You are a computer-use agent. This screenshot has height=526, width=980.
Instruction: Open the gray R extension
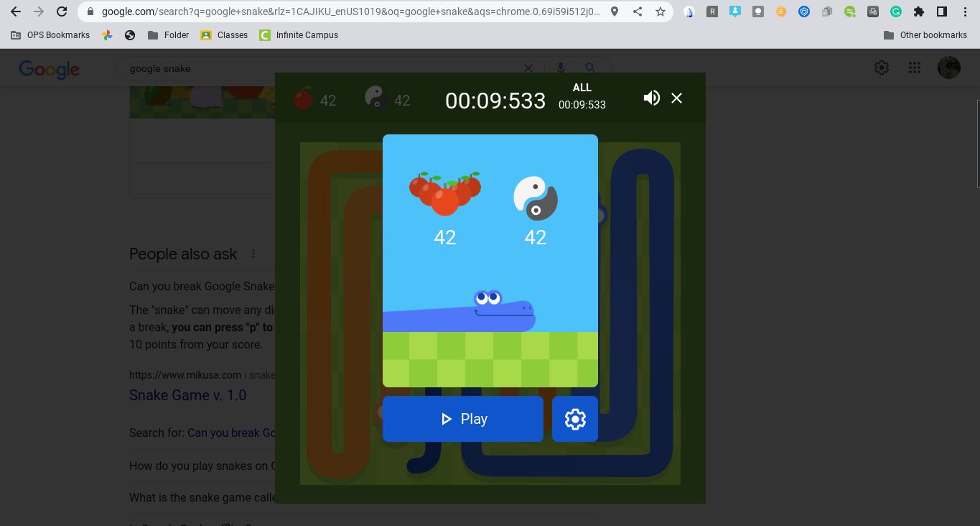click(x=712, y=11)
